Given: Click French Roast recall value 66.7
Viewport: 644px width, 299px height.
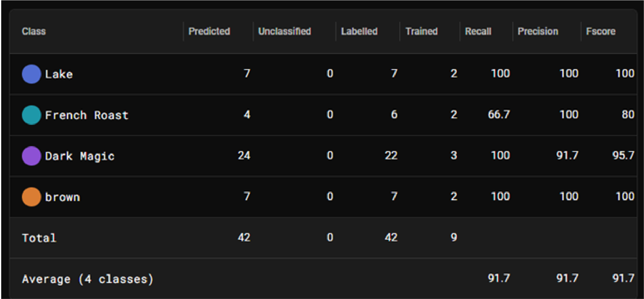Looking at the screenshot, I should [499, 115].
